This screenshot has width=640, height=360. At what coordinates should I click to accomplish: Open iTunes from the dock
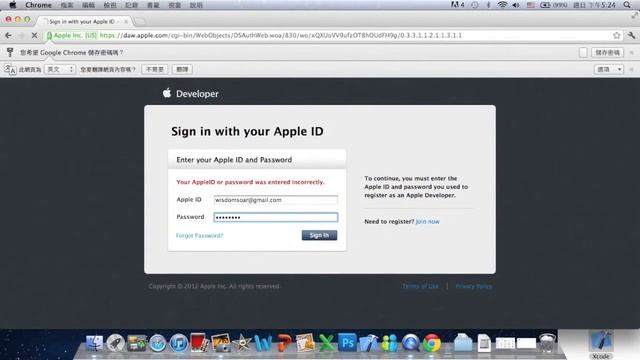pos(179,343)
